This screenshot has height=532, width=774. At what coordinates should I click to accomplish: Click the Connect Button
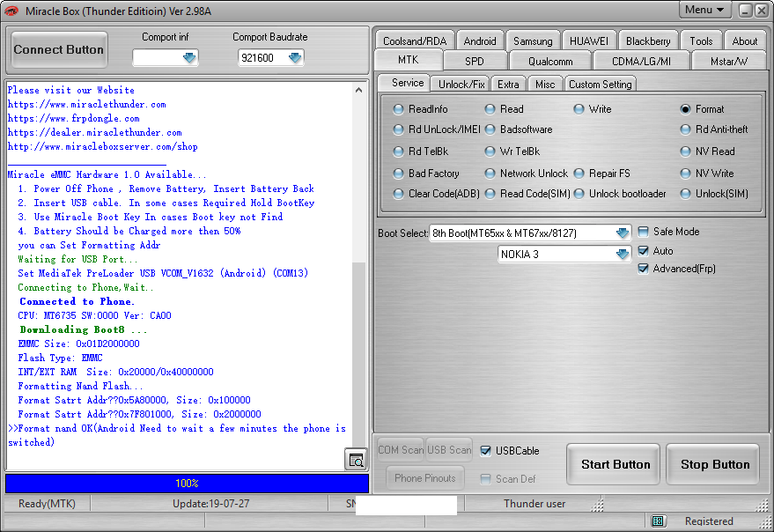59,49
